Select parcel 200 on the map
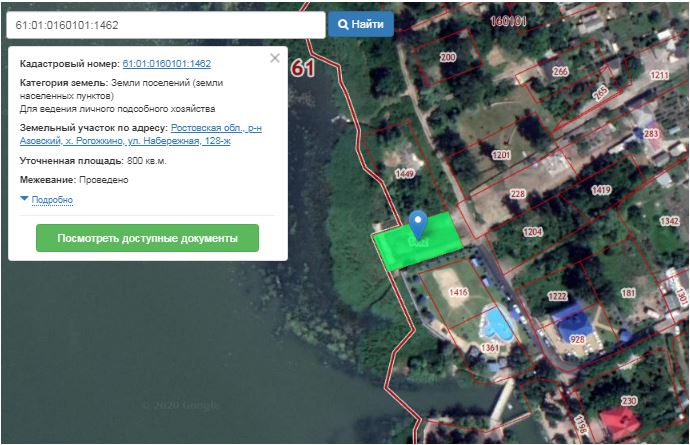690x445 pixels. coord(447,58)
